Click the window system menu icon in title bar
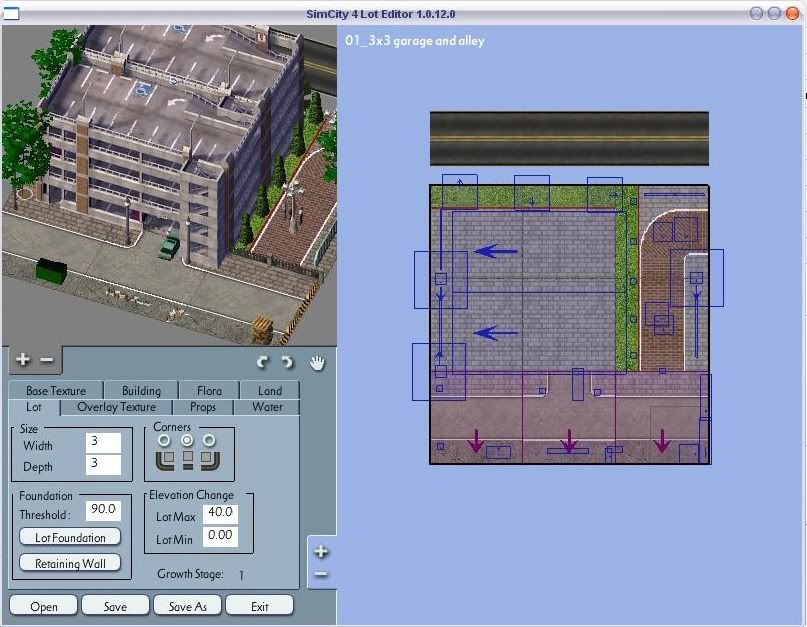 click(11, 13)
